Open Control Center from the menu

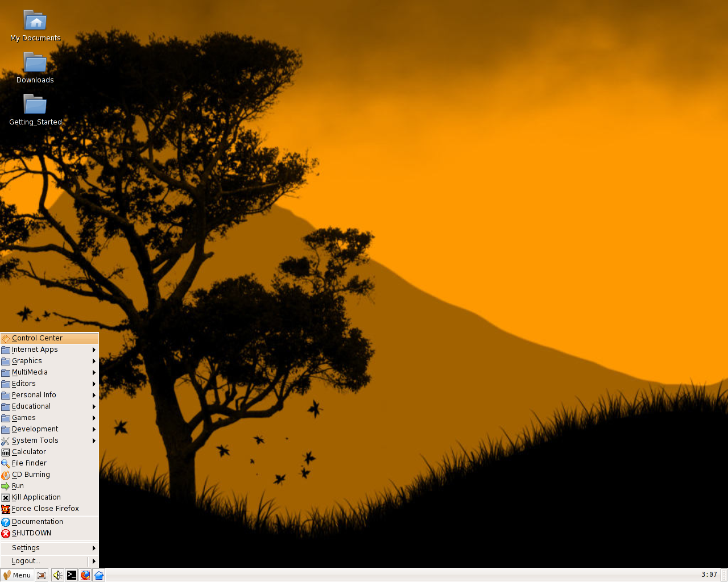(x=49, y=338)
